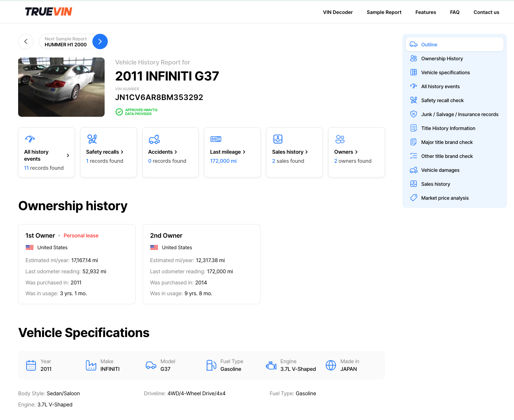
Task: Open Sample Report in top navigation
Action: click(384, 12)
